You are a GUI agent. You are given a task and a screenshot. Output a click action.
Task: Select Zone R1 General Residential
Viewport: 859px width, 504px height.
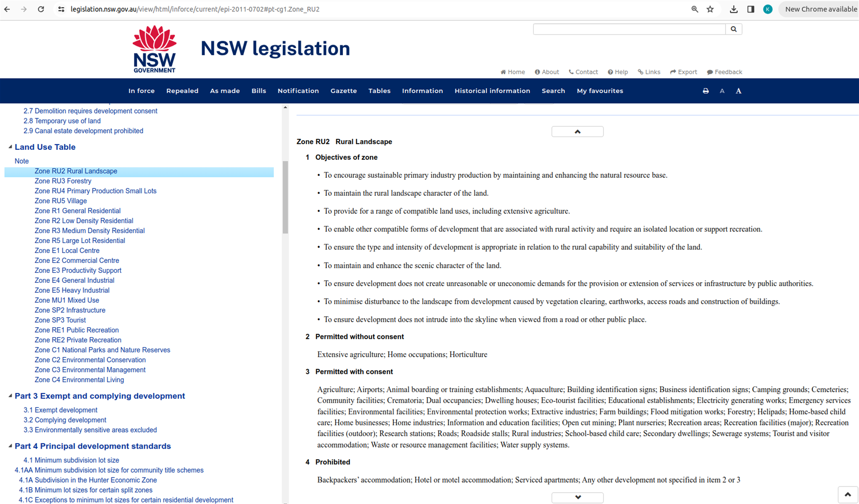[x=78, y=211]
